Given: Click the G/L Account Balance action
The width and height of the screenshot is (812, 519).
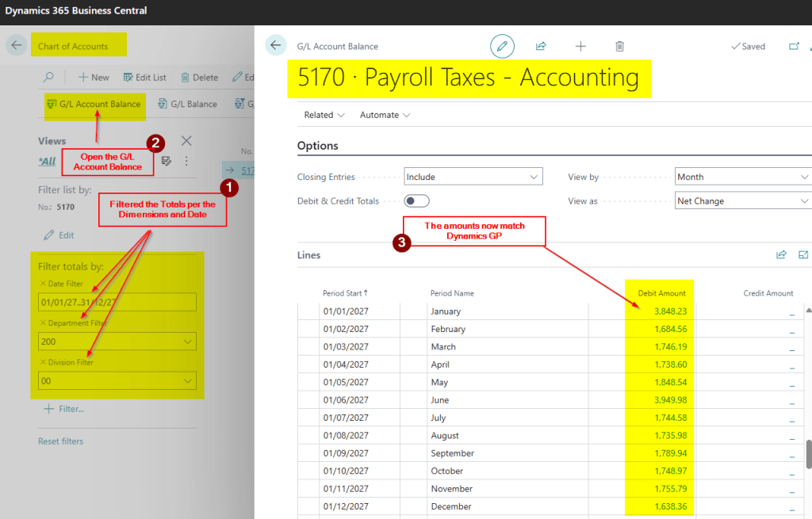Looking at the screenshot, I should tap(94, 104).
